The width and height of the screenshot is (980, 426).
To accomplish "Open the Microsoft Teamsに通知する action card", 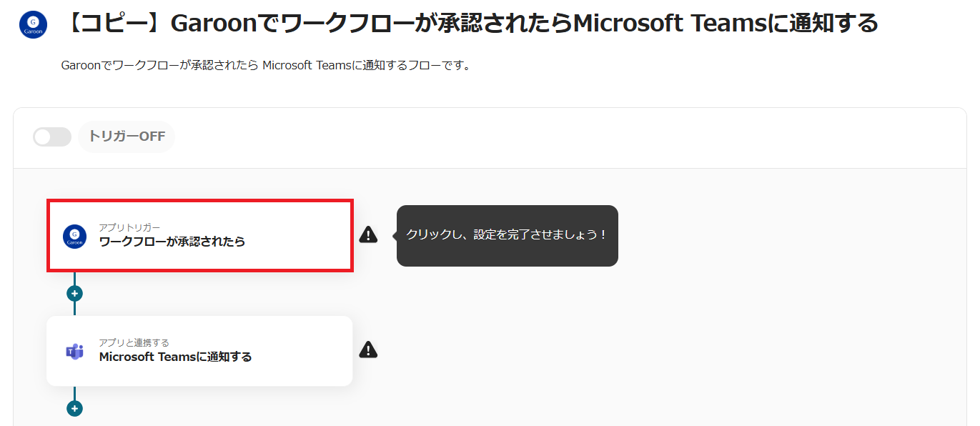I will pyautogui.click(x=199, y=351).
